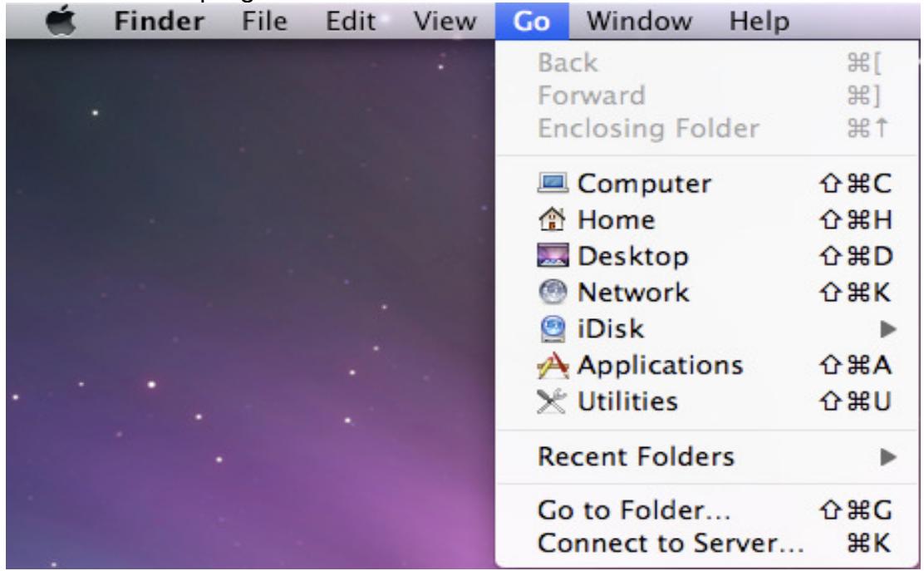Image resolution: width=924 pixels, height=571 pixels.
Task: Open the Finder menu
Action: pyautogui.click(x=159, y=22)
